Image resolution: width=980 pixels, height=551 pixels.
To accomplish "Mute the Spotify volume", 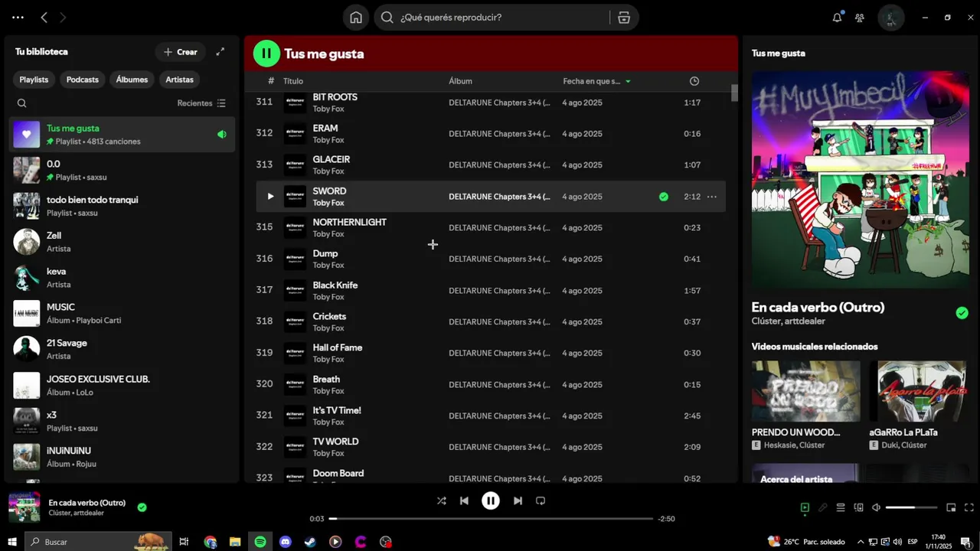I will click(x=877, y=507).
